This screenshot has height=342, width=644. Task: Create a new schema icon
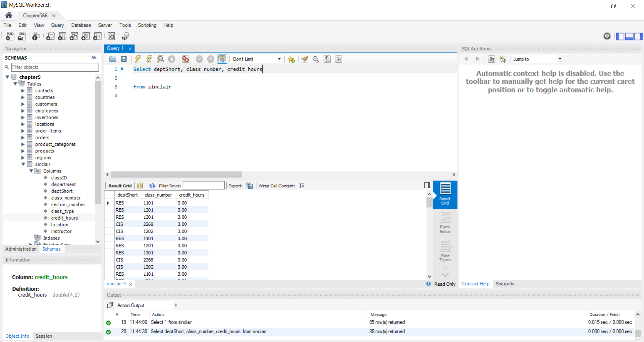50,36
